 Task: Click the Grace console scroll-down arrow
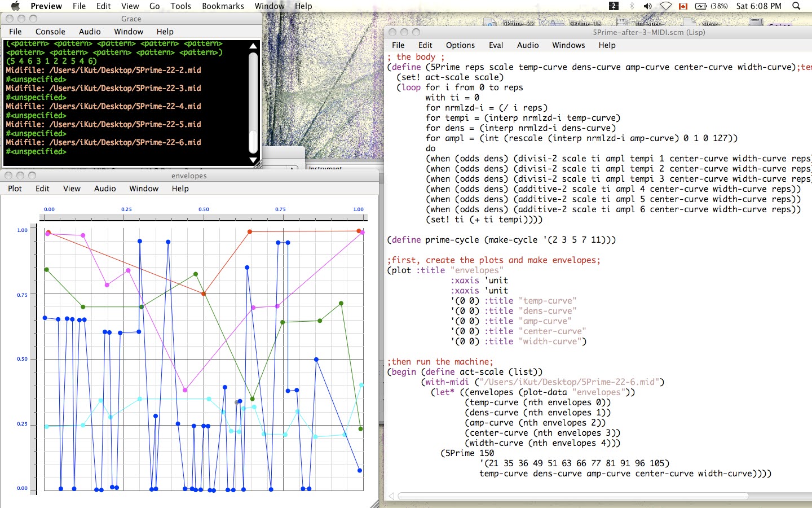click(x=253, y=160)
